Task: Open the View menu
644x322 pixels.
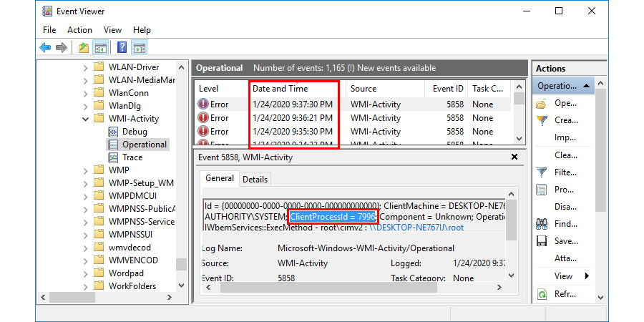Action: (x=112, y=30)
